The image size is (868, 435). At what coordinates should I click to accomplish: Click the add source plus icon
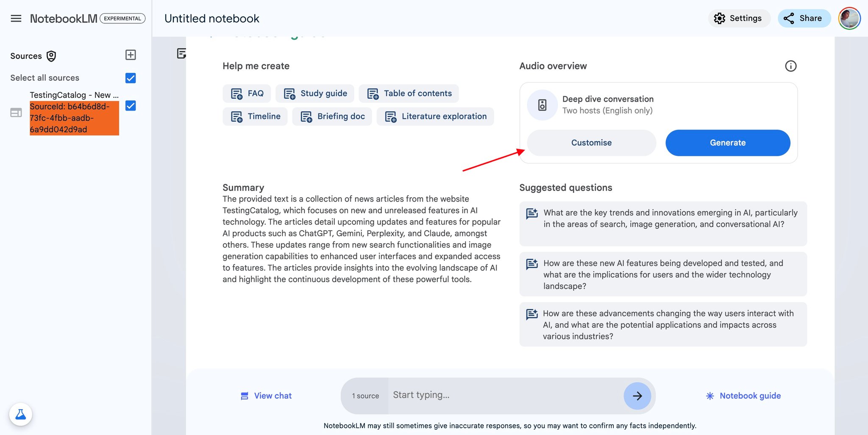point(131,55)
